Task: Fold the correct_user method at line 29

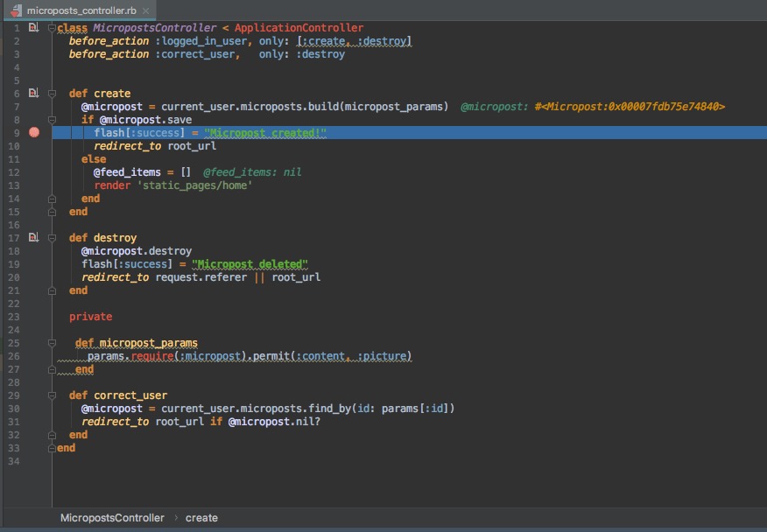Action: pyautogui.click(x=53, y=395)
